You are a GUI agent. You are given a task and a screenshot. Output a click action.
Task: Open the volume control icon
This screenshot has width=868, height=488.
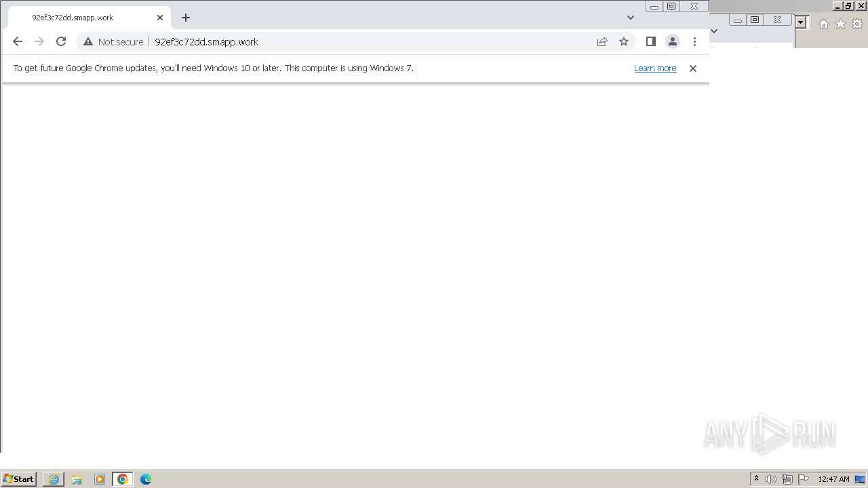(x=771, y=479)
